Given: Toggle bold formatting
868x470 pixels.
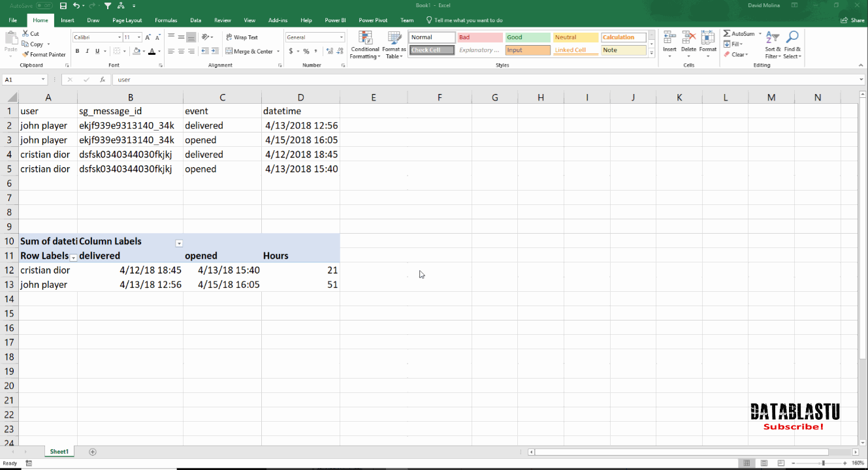Looking at the screenshot, I should pyautogui.click(x=77, y=50).
